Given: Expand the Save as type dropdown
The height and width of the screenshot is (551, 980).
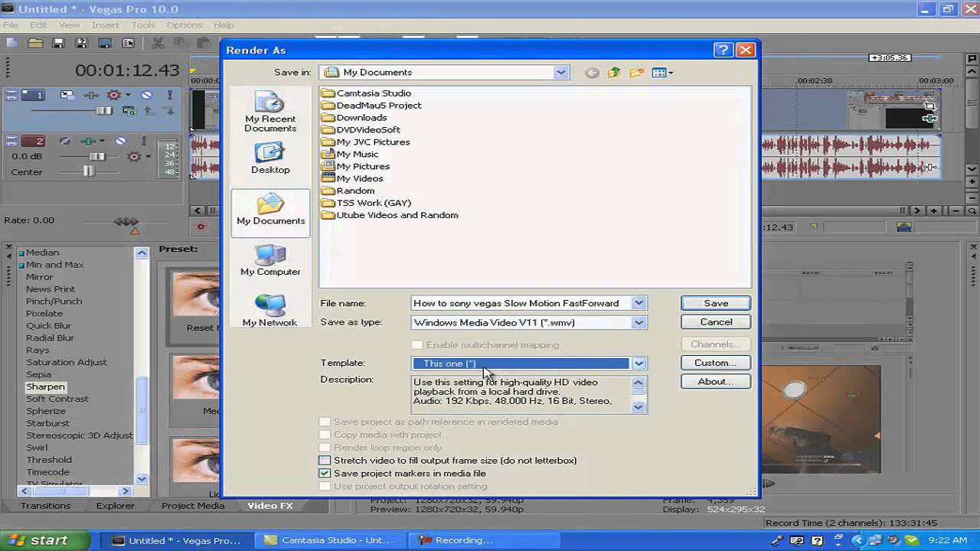Looking at the screenshot, I should tap(639, 322).
